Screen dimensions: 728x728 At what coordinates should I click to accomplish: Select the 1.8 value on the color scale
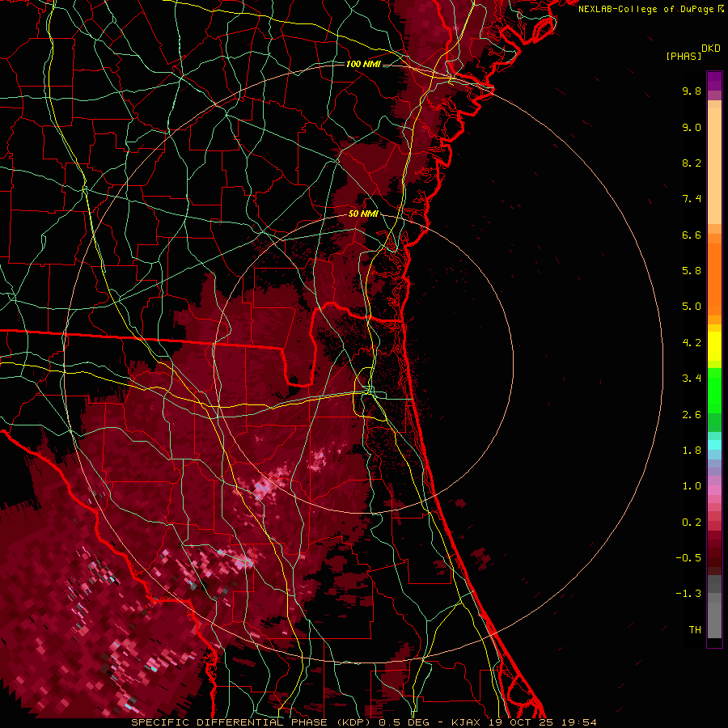(x=692, y=451)
